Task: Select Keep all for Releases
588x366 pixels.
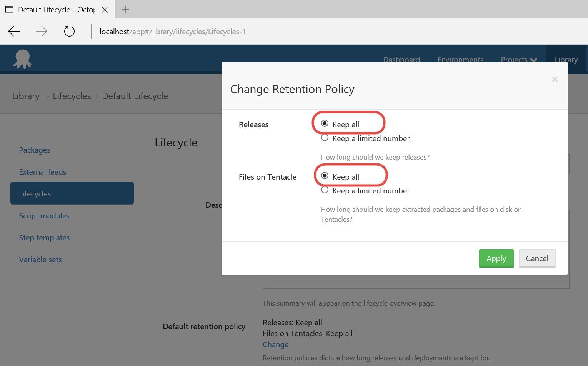Action: (325, 124)
